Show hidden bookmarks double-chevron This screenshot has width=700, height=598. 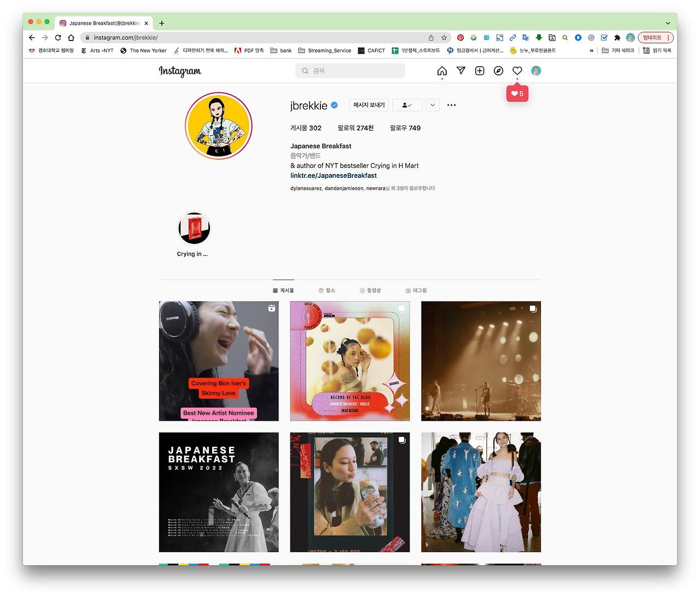[x=591, y=50]
